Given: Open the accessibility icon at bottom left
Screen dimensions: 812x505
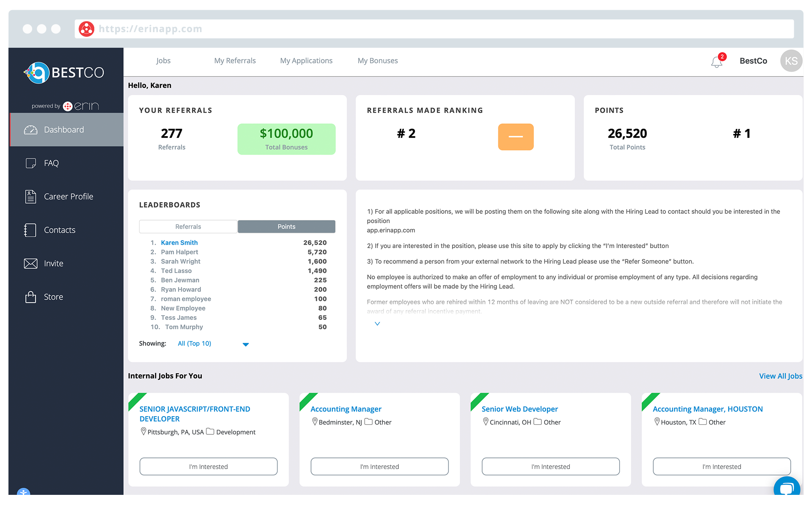Looking at the screenshot, I should click(x=23, y=492).
